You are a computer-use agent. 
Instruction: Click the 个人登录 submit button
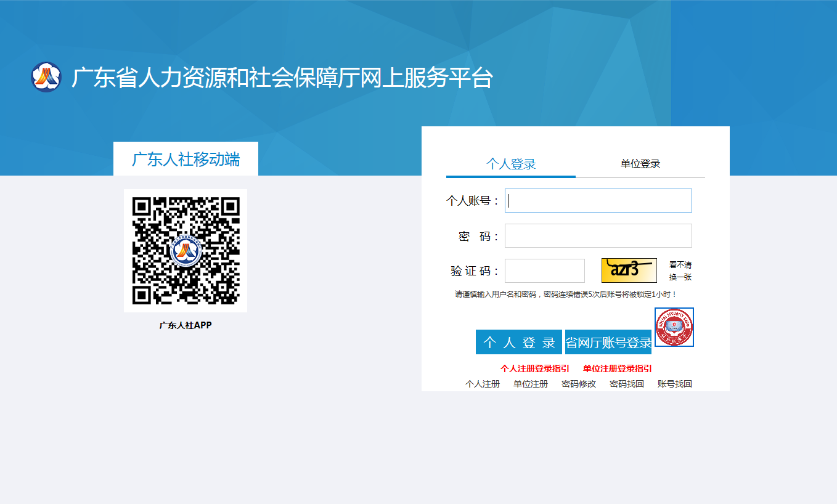519,342
